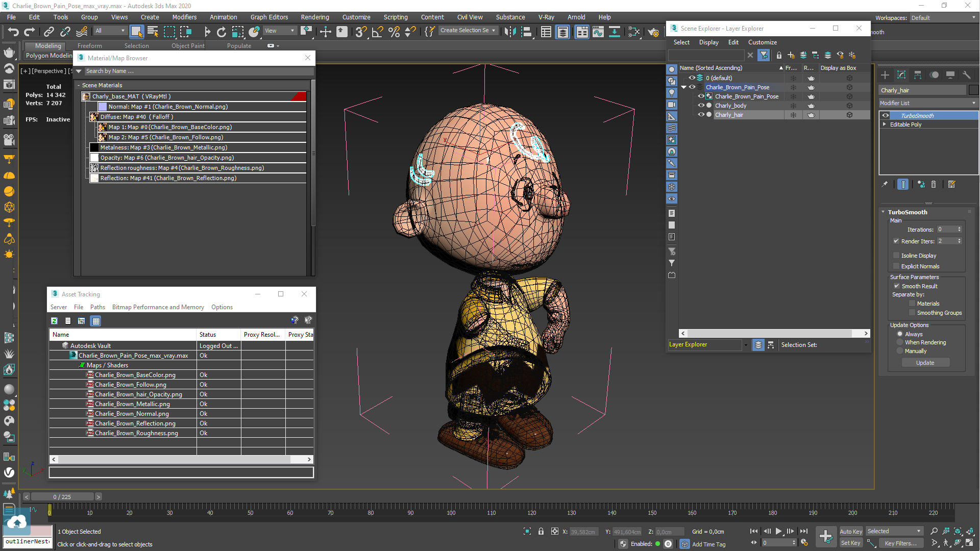The image size is (980, 551).
Task: Click the Undo arrow icon
Action: [13, 32]
